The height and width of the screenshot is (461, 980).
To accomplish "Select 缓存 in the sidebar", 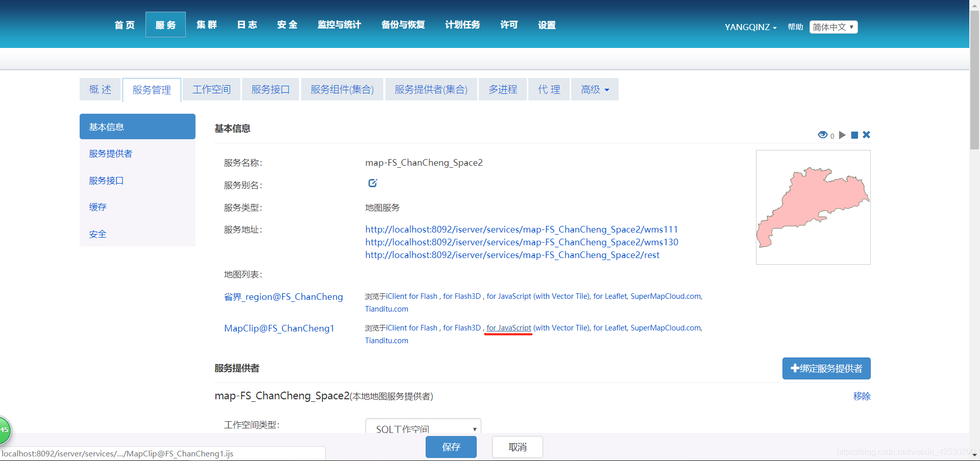I will (97, 207).
